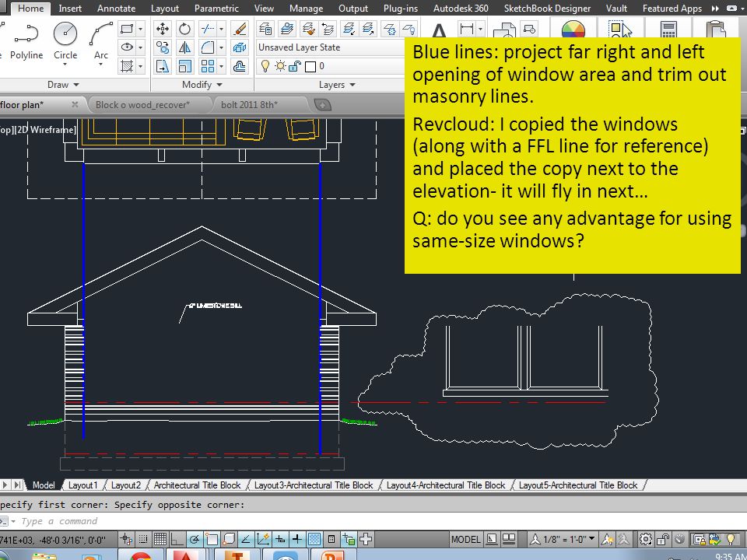Toggle layer 0 freeze sun icon
Screen dimensions: 747x560
click(x=280, y=66)
